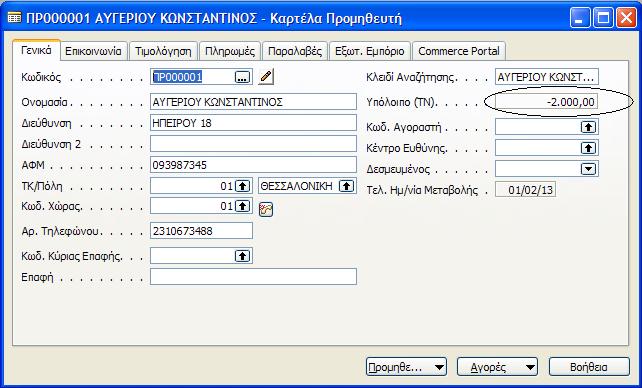Switch to the Επικοινωνία tab

point(93,51)
